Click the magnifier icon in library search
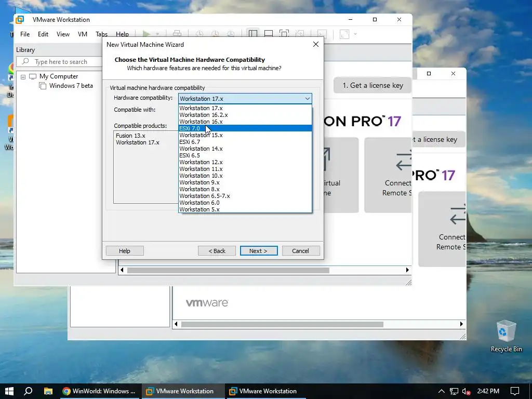The height and width of the screenshot is (399, 532). [25, 61]
